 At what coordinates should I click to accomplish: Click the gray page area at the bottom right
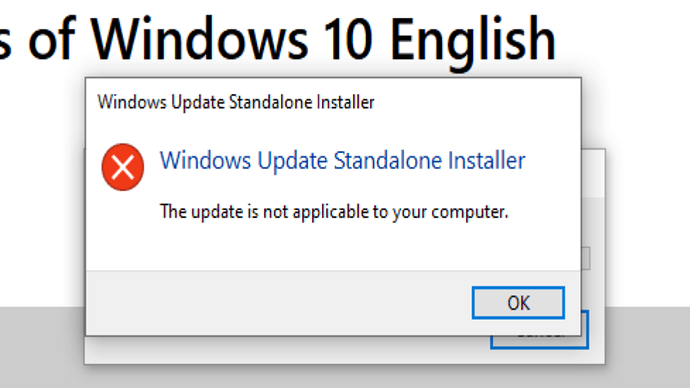tap(648, 348)
